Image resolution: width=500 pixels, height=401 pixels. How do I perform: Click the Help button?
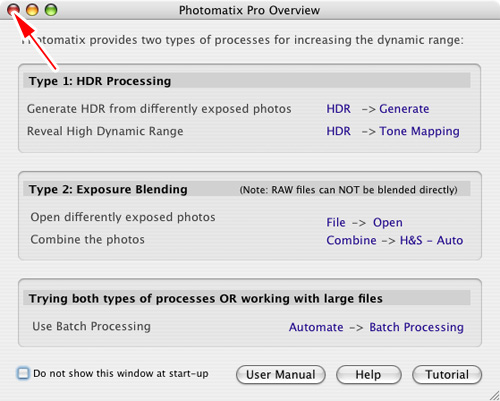pos(369,374)
